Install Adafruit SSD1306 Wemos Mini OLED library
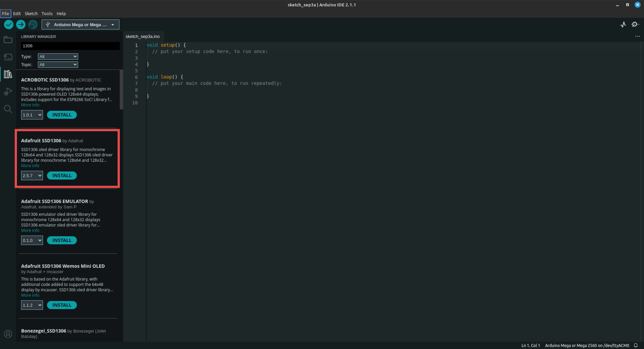This screenshot has width=644, height=349. point(62,305)
